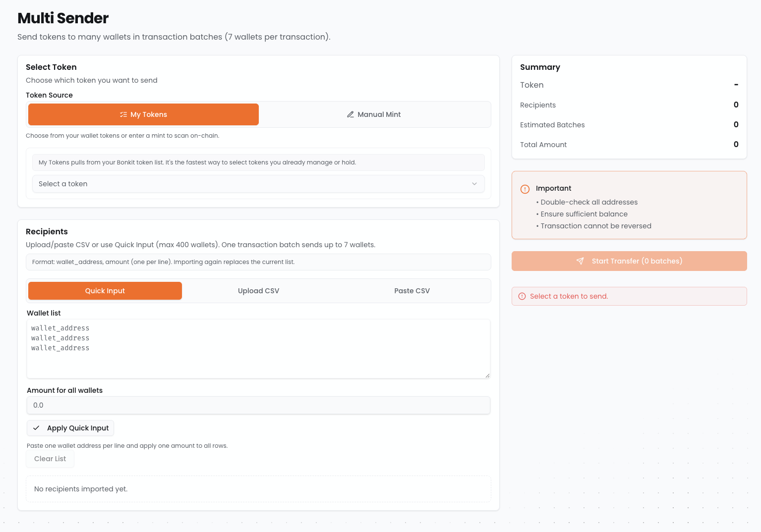Switch token source to Manual Mint
This screenshot has height=532, width=761.
pyautogui.click(x=375, y=114)
